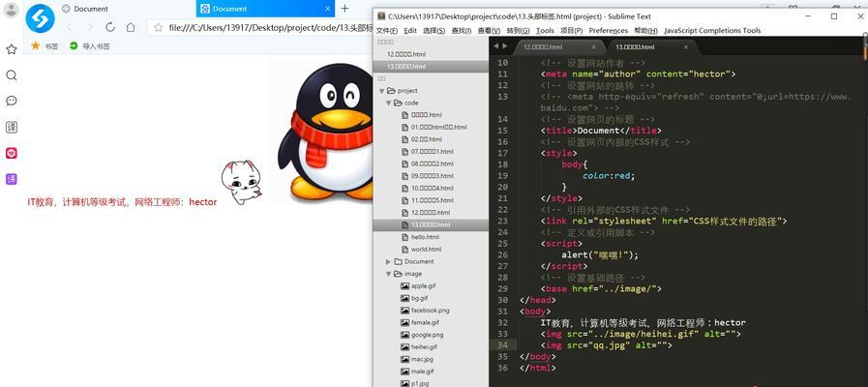Open the 帮助(H) menu
Viewport: 868px width, 387px height.
tap(646, 30)
